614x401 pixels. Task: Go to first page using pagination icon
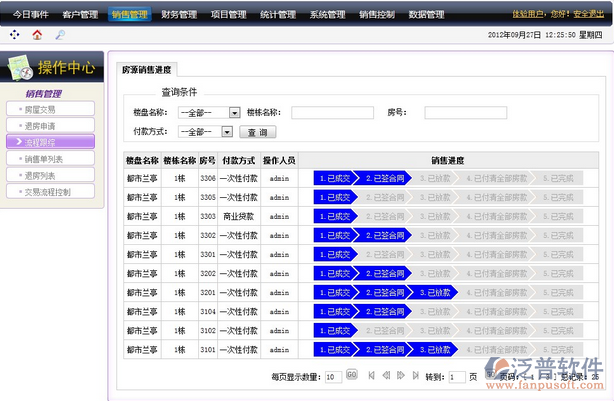tap(372, 376)
